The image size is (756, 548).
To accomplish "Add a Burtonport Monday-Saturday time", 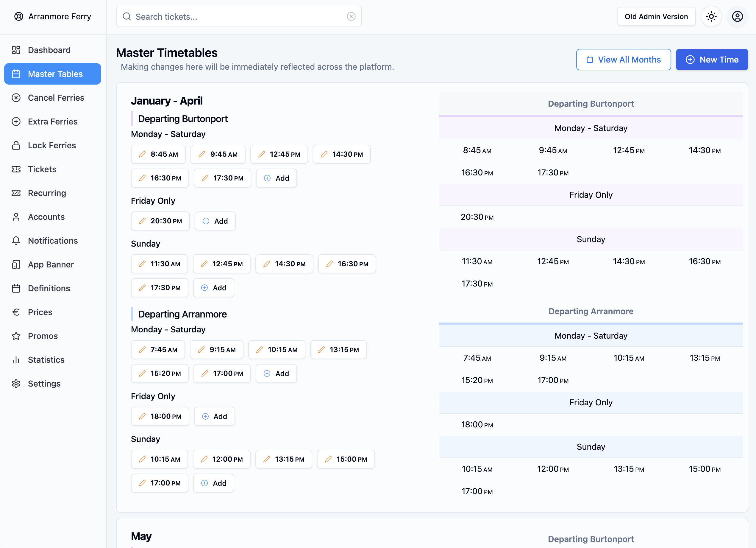I will 276,178.
